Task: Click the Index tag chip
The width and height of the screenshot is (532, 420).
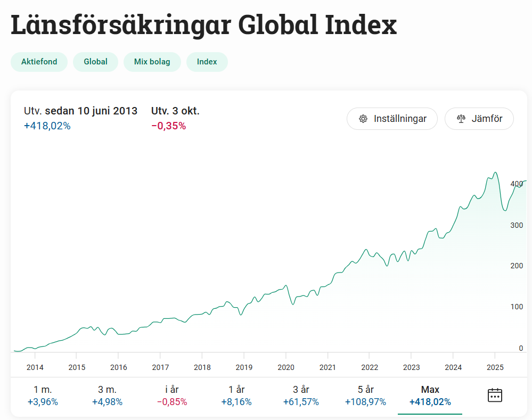Action: (207, 62)
